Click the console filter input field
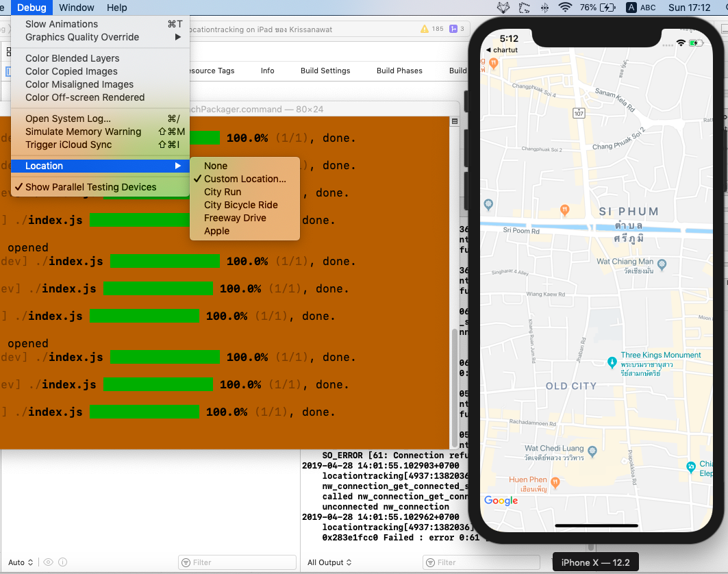This screenshot has width=728, height=574. point(481,562)
